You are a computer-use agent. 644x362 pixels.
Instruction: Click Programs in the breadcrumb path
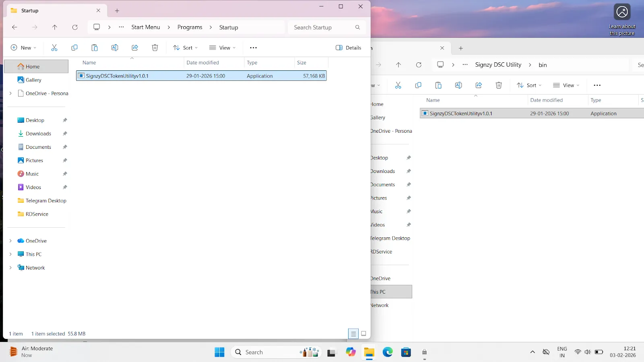(x=190, y=27)
